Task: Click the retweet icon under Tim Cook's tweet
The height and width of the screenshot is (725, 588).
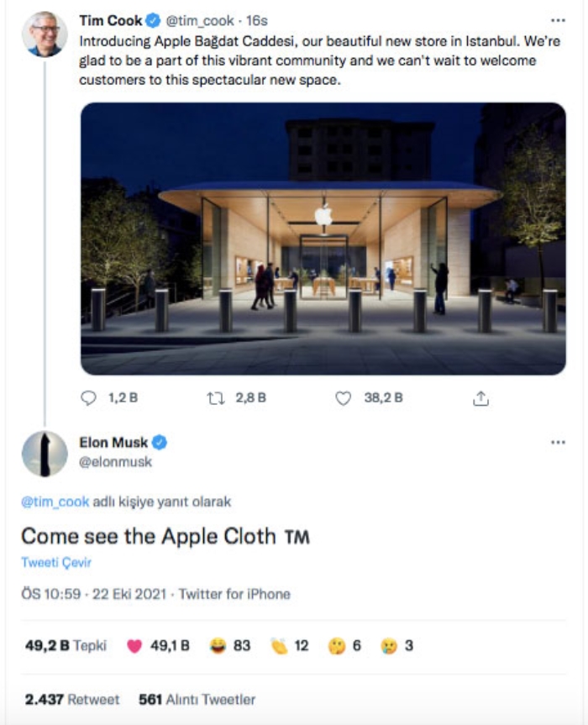Action: (215, 397)
